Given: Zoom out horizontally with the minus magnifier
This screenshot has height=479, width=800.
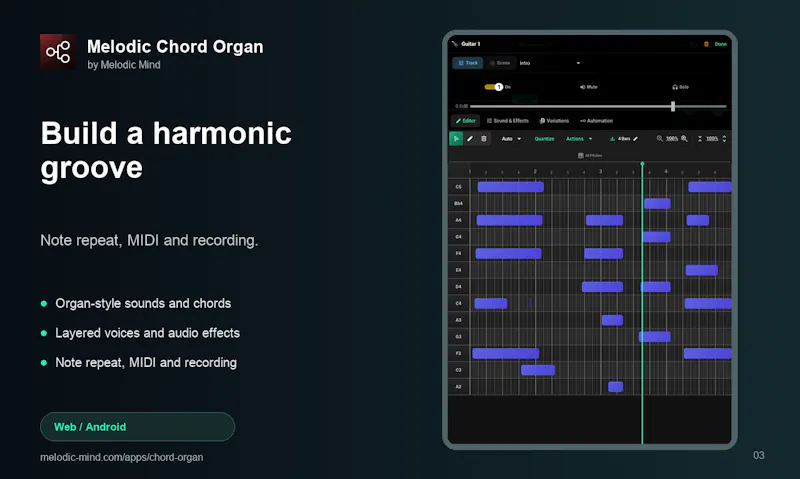Looking at the screenshot, I should (x=660, y=138).
